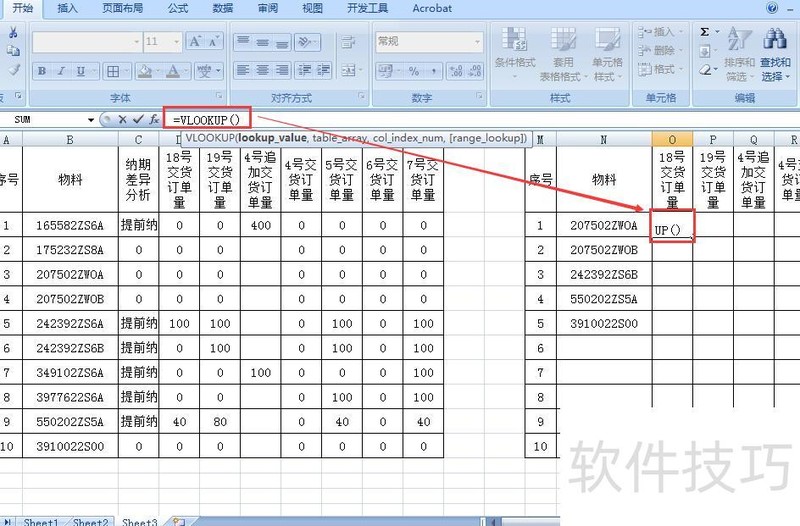Open dialog launcher in 数字 group
Image resolution: width=800 pixels, height=526 pixels.
tap(480, 96)
